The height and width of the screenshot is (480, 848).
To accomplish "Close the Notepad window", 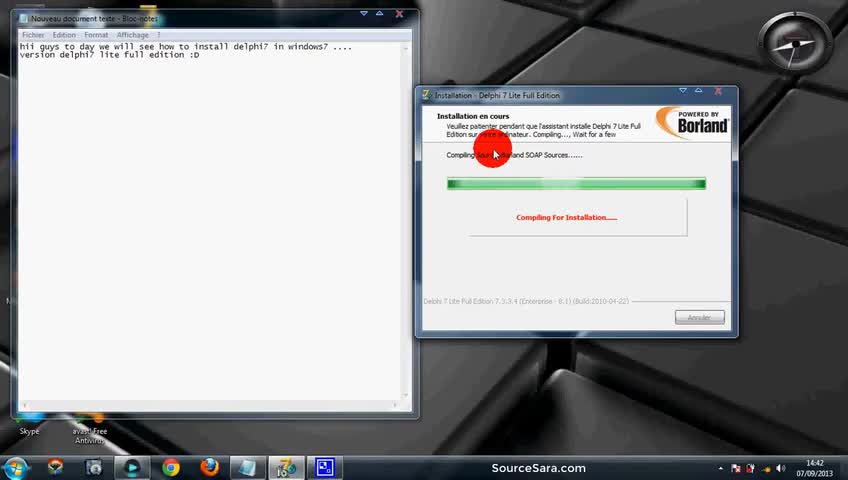I will pyautogui.click(x=399, y=14).
